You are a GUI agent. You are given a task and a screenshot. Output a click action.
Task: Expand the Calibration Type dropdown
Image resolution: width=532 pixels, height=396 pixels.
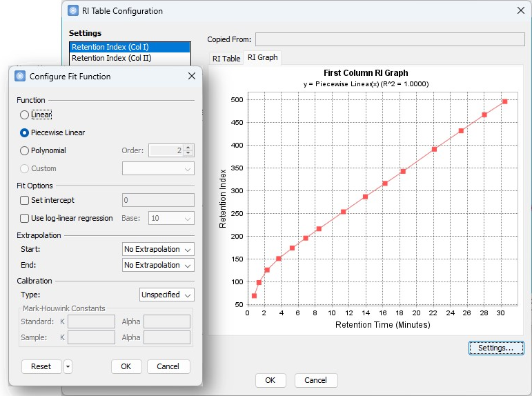coord(166,295)
